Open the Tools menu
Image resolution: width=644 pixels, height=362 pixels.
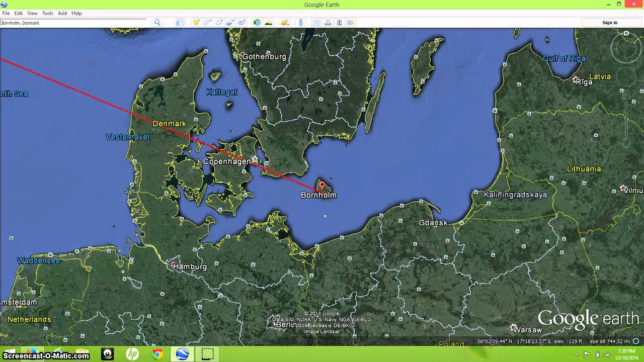[48, 13]
